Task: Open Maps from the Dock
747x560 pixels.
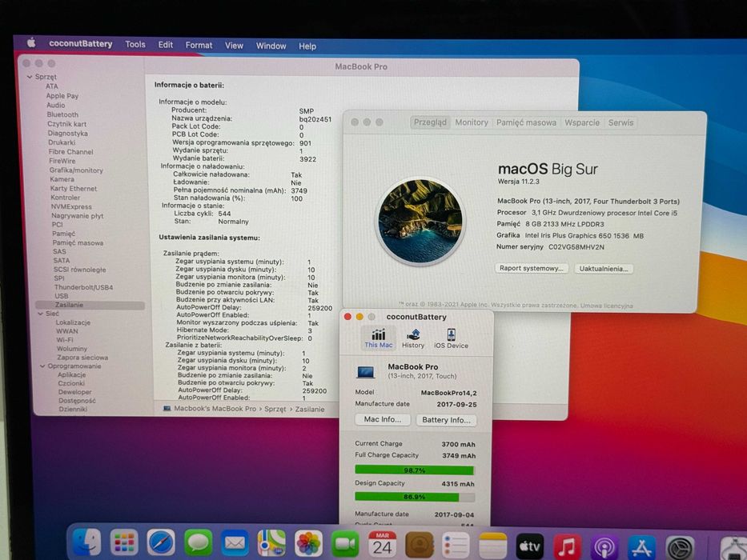Action: [271, 543]
